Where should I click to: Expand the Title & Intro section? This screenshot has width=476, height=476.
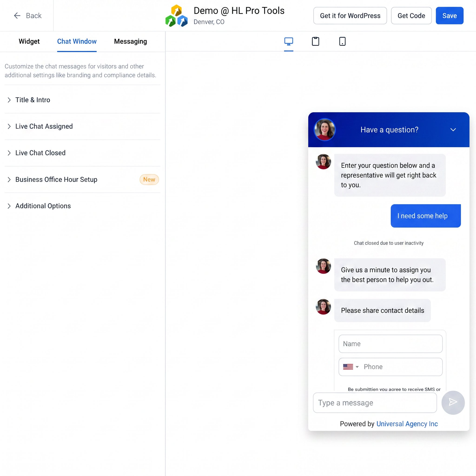82,100
